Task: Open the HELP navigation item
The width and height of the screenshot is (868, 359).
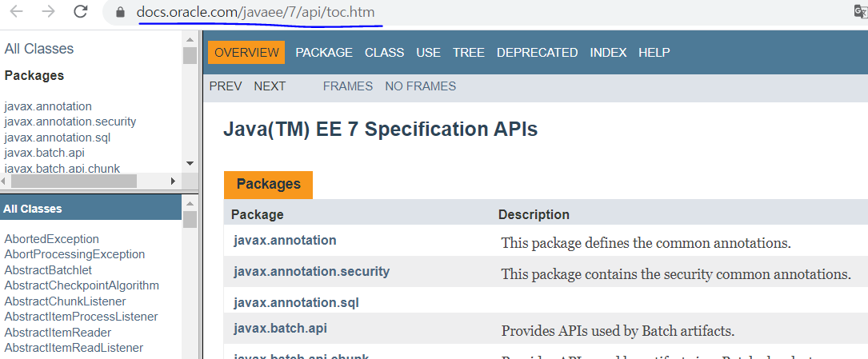Action: point(654,53)
